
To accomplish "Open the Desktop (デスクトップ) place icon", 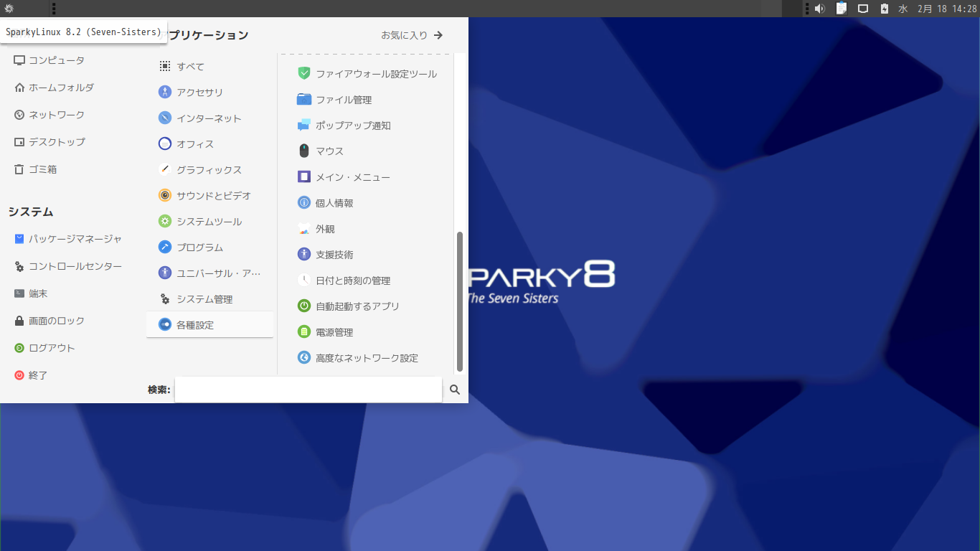I will (19, 142).
